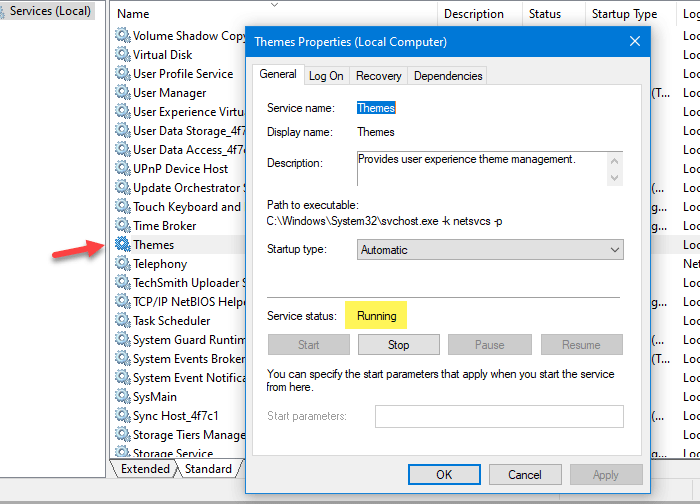This screenshot has height=504, width=700.
Task: Open the Recovery tab
Action: 379,75
